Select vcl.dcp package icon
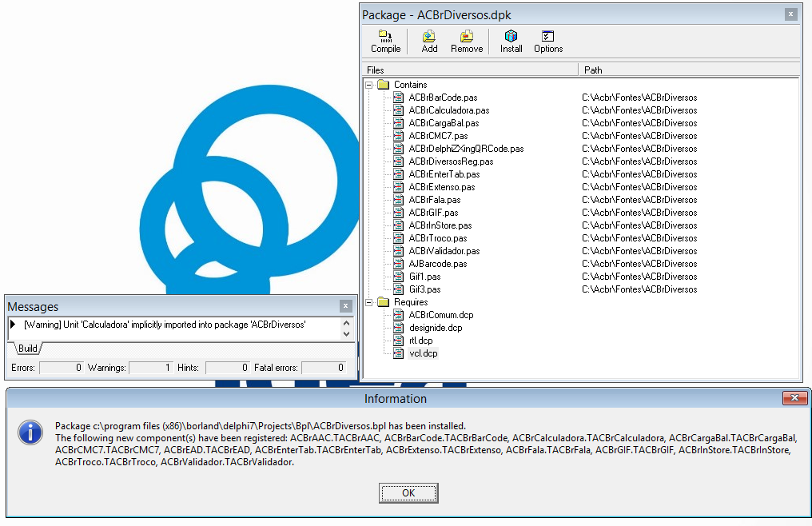 (x=398, y=353)
